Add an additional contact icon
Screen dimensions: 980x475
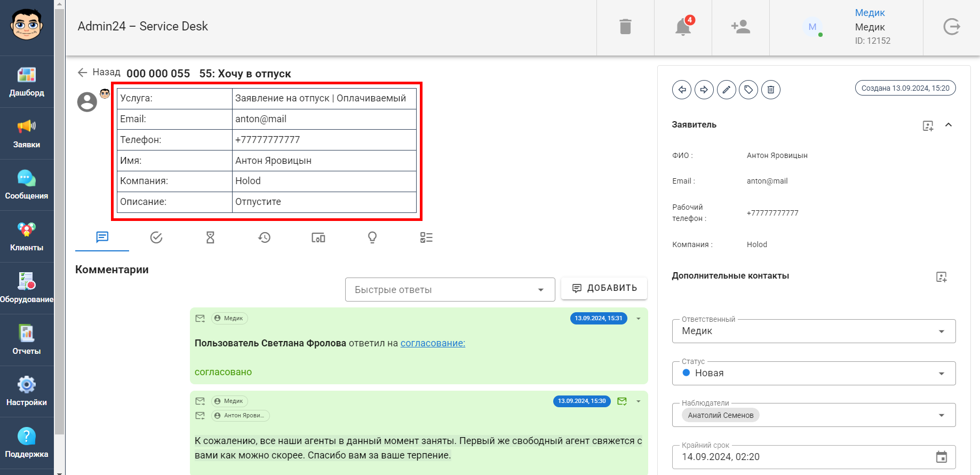[942, 277]
